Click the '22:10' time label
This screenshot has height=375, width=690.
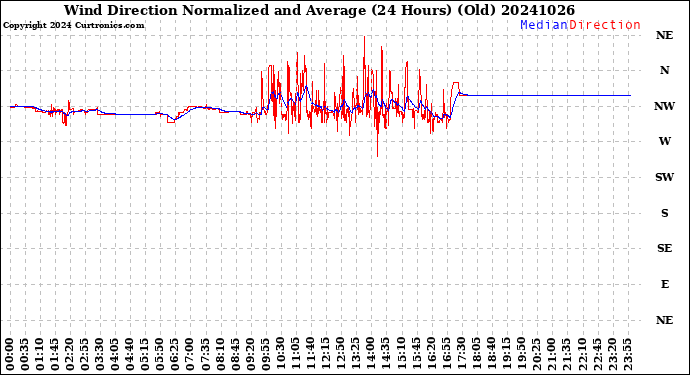pos(582,354)
